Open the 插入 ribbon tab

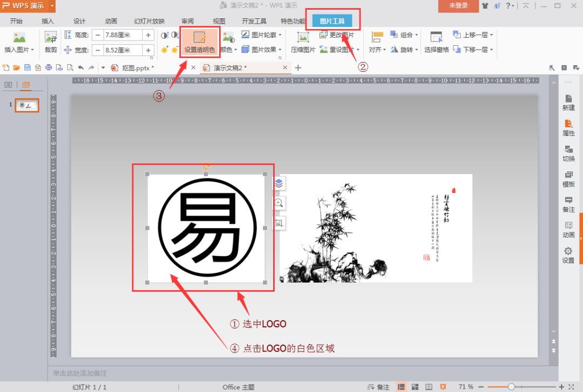[x=48, y=21]
